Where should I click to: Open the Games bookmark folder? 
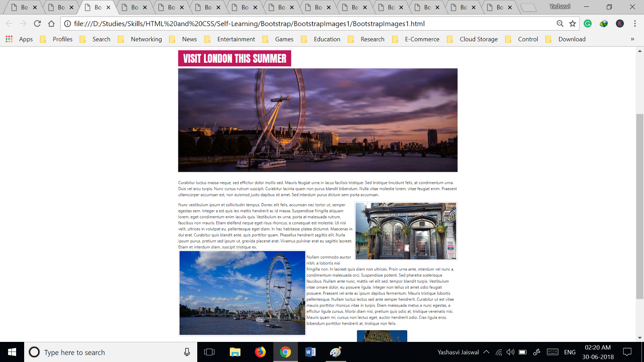click(279, 39)
